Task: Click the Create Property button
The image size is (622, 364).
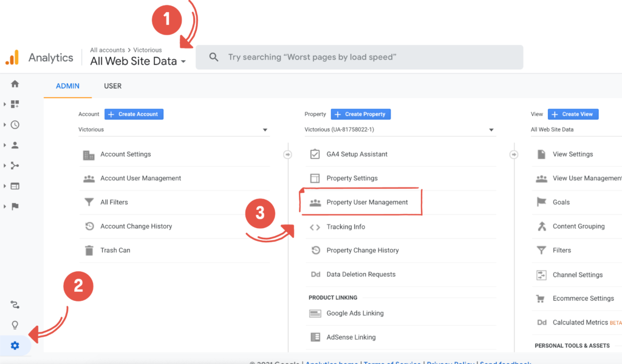Action: pos(361,114)
